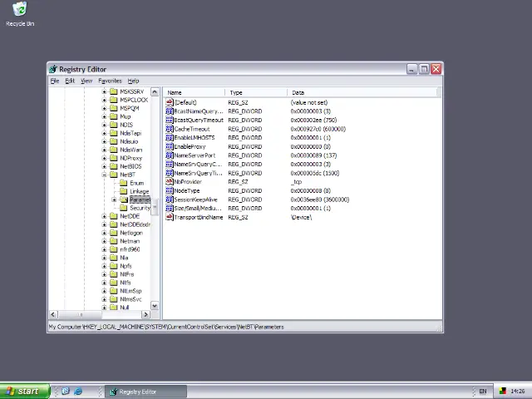
Task: Expand the NtmsSvc tree node
Action: 104,299
